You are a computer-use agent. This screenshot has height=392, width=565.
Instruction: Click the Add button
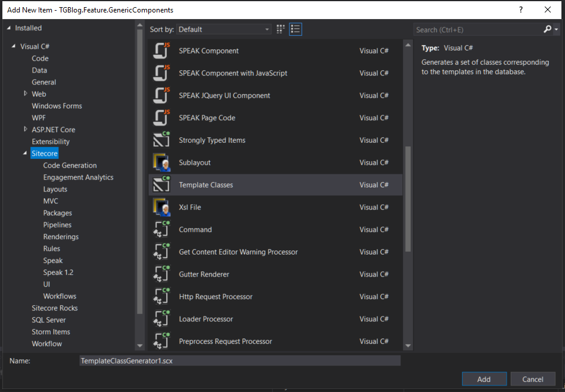click(x=484, y=379)
